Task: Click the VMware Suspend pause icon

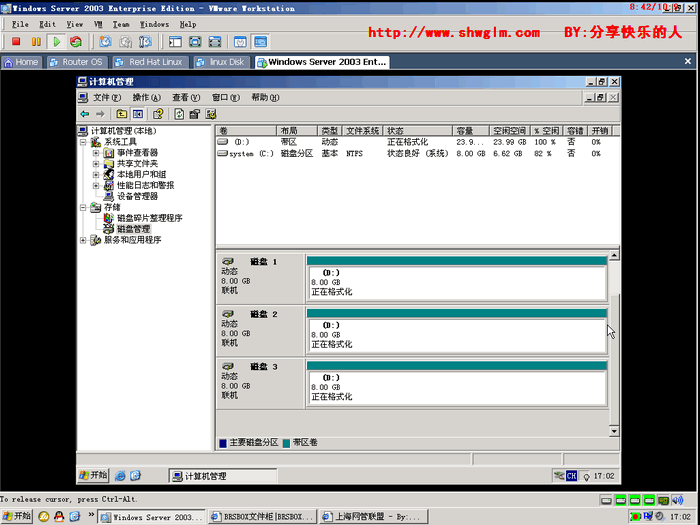Action: [x=36, y=42]
